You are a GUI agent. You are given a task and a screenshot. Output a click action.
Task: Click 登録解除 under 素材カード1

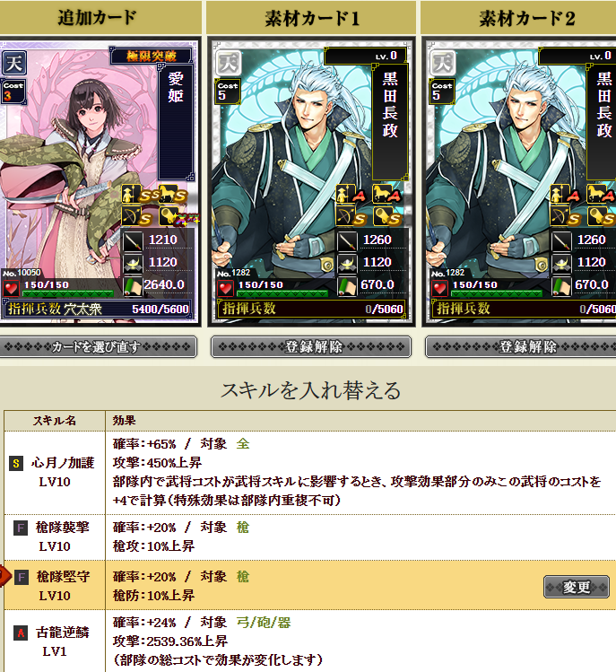coord(311,346)
